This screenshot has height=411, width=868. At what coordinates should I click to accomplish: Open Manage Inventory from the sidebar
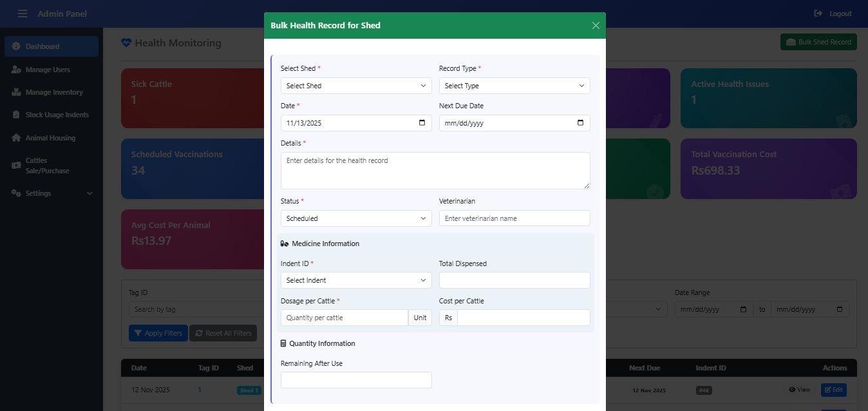(54, 92)
